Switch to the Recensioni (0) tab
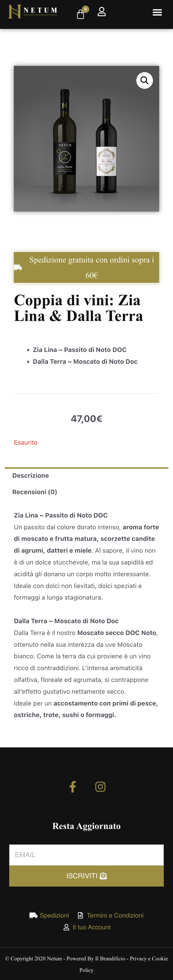Viewport: 173px width, 980px height. pos(35,492)
